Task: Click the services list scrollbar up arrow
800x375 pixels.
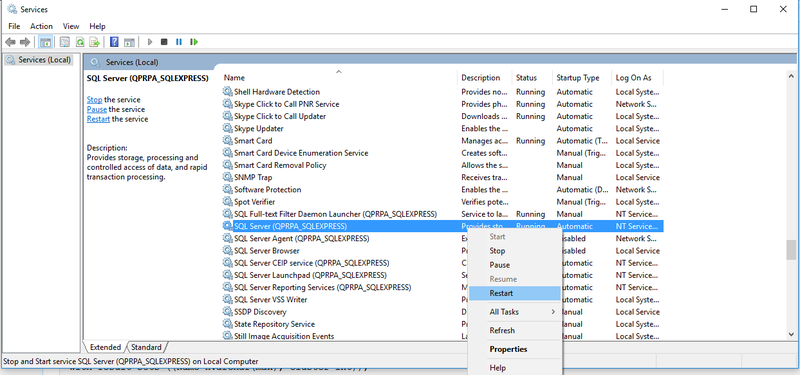Action: point(791,76)
